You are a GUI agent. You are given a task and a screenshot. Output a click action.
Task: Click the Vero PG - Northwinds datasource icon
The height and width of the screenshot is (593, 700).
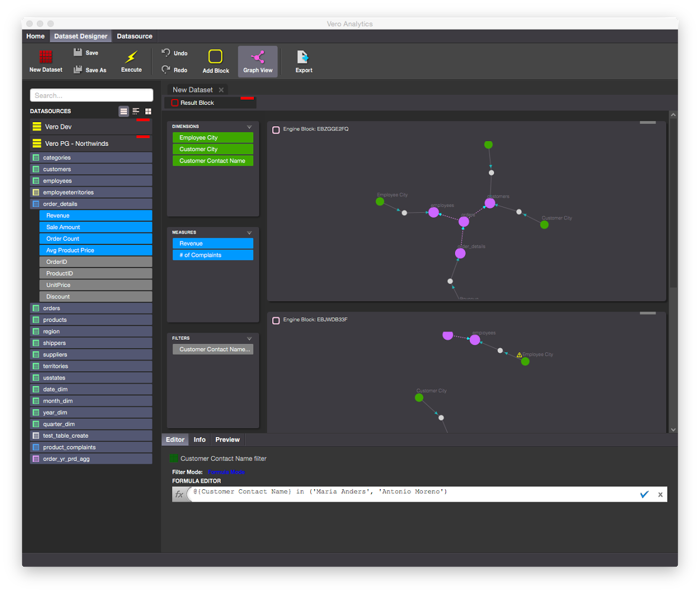pyautogui.click(x=37, y=144)
